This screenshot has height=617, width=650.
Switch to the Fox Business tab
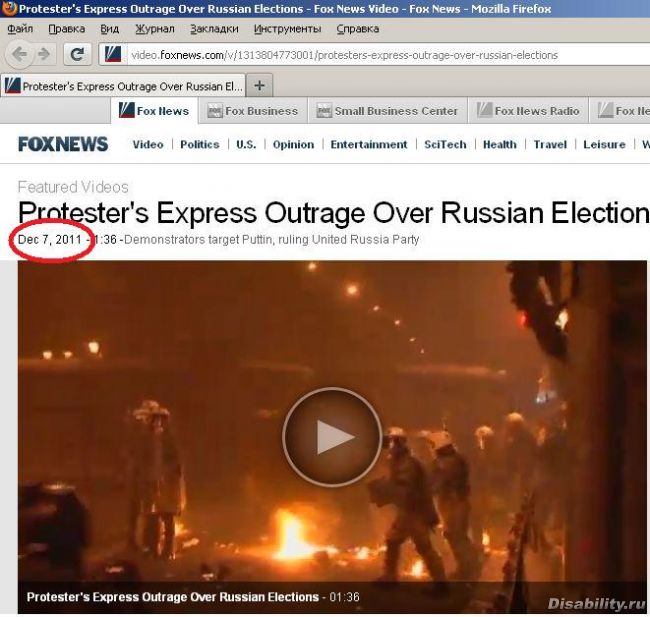(253, 111)
